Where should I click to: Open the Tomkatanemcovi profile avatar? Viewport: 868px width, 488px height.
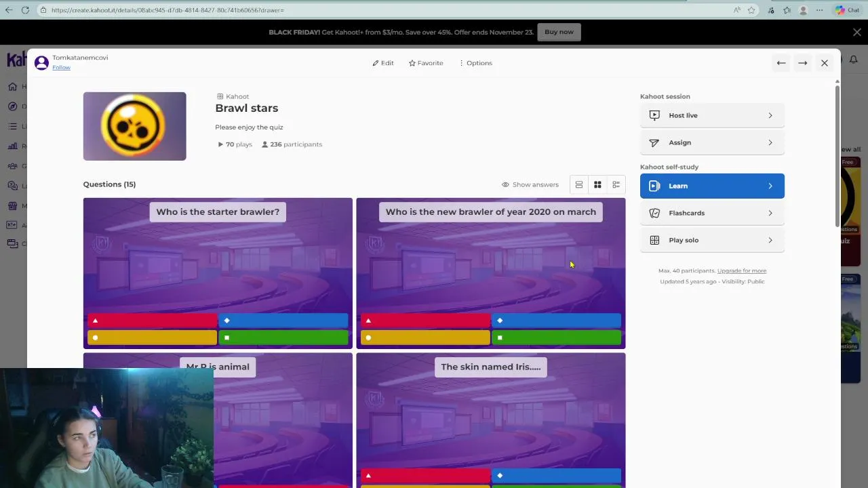(41, 62)
